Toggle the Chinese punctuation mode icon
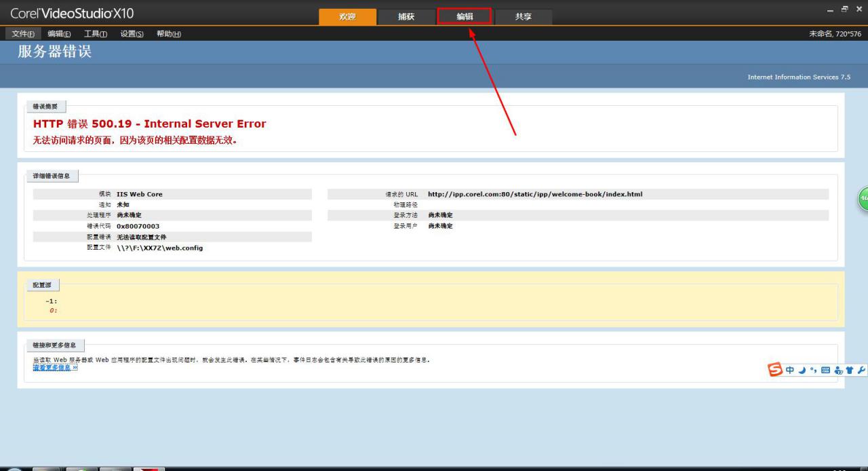Viewport: 868px width, 471px height. pyautogui.click(x=812, y=371)
